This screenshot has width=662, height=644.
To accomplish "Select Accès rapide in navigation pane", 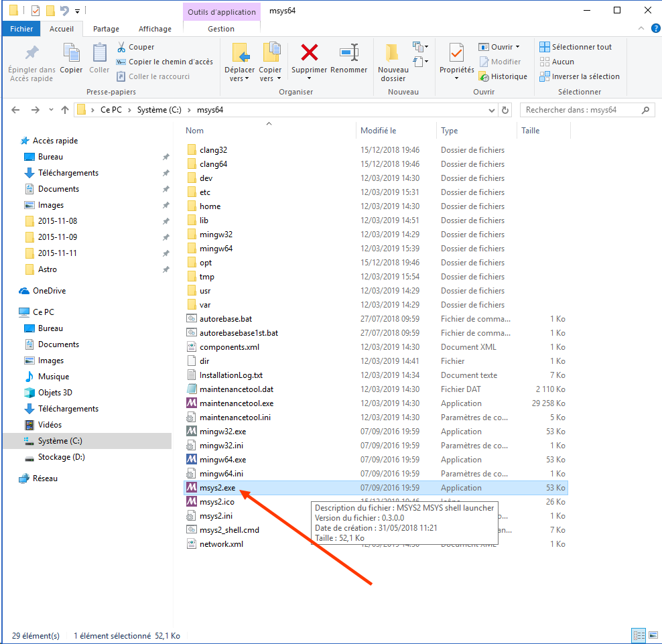I will pos(55,141).
